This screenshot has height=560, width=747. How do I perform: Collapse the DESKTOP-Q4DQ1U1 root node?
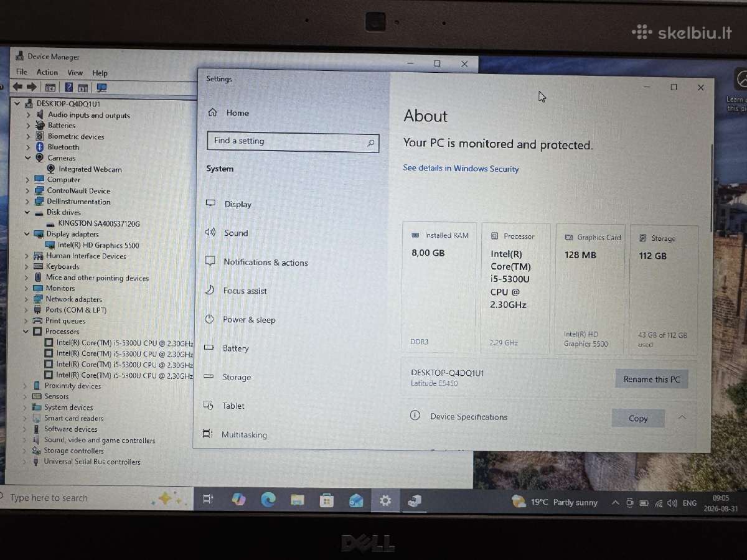[17, 104]
